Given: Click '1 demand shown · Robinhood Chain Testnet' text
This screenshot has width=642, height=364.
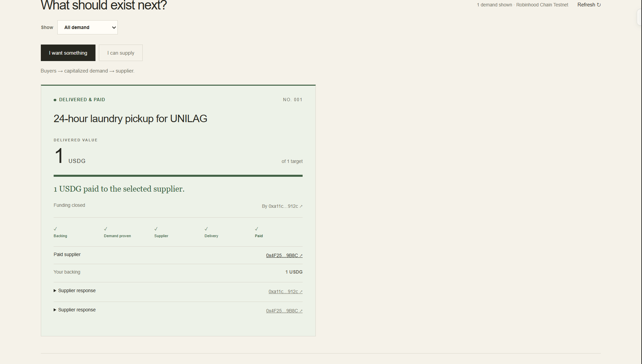Looking at the screenshot, I should coord(523,5).
